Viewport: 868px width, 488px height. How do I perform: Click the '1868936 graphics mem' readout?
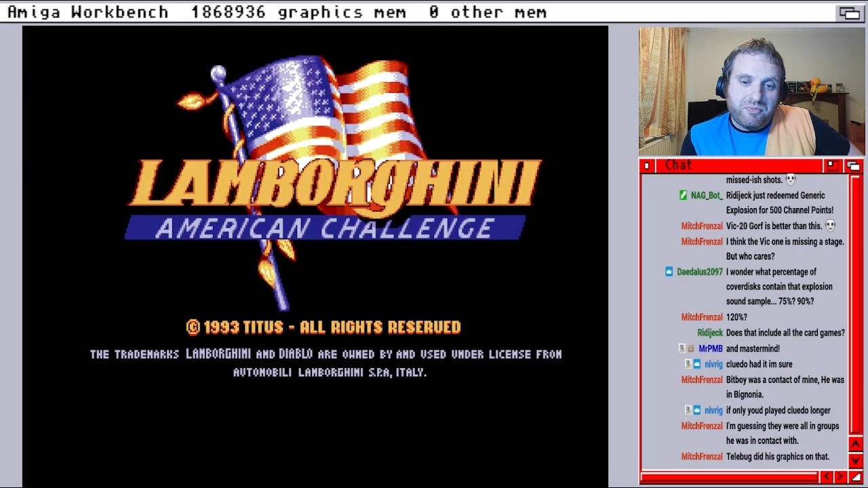pos(298,12)
